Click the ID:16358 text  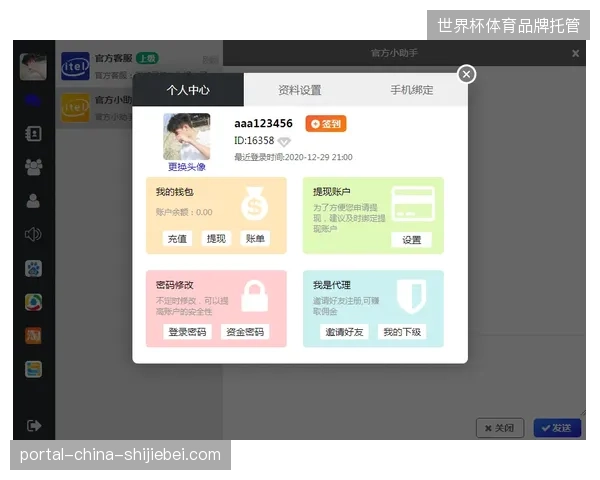[254, 141]
